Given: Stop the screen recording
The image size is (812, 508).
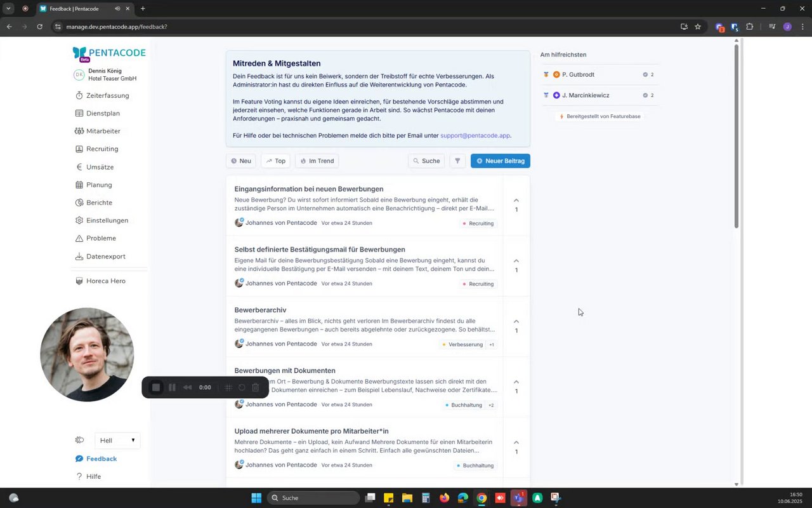Looking at the screenshot, I should 156,387.
